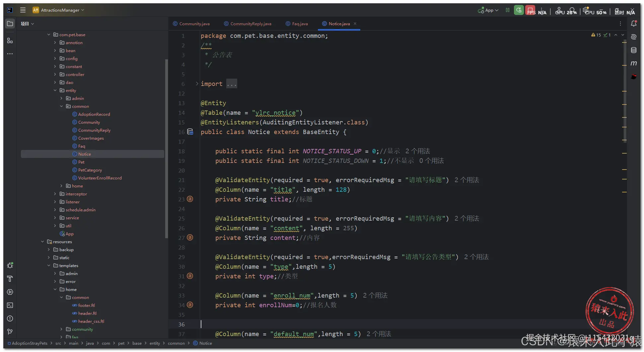Close the Notice.java tab
This screenshot has height=352, width=644.
[x=355, y=24]
